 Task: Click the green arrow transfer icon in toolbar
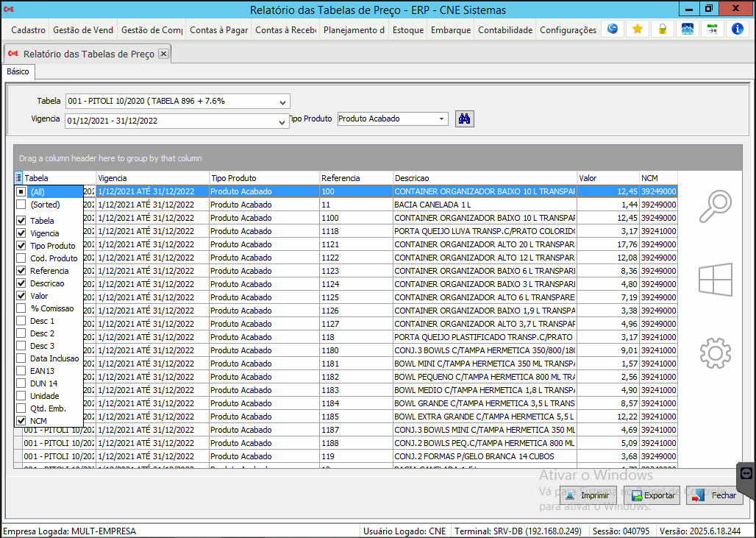[712, 29]
